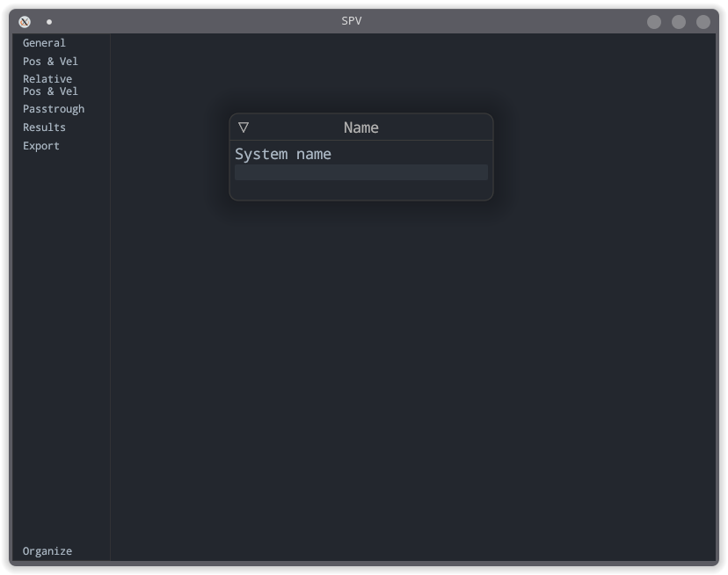Screen dimensions: 728x575
Task: Click the SPV window title
Action: point(351,20)
